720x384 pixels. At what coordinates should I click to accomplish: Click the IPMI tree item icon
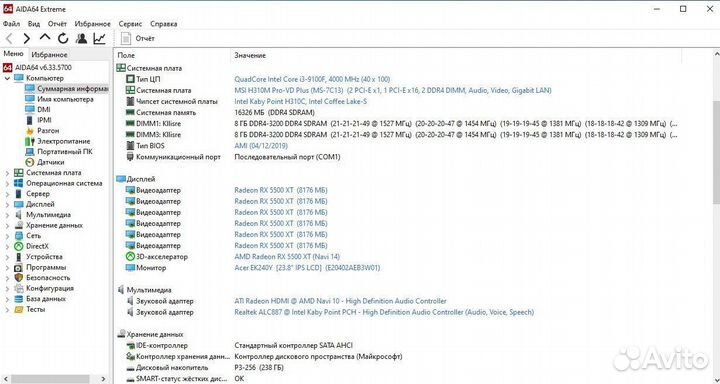tap(30, 120)
